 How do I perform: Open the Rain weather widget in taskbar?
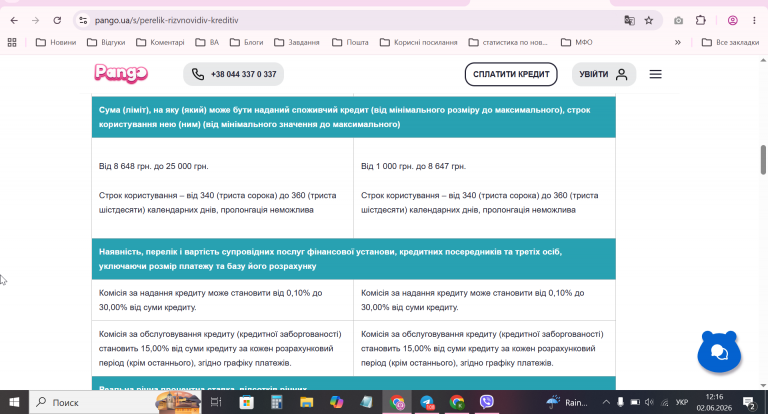pos(567,402)
